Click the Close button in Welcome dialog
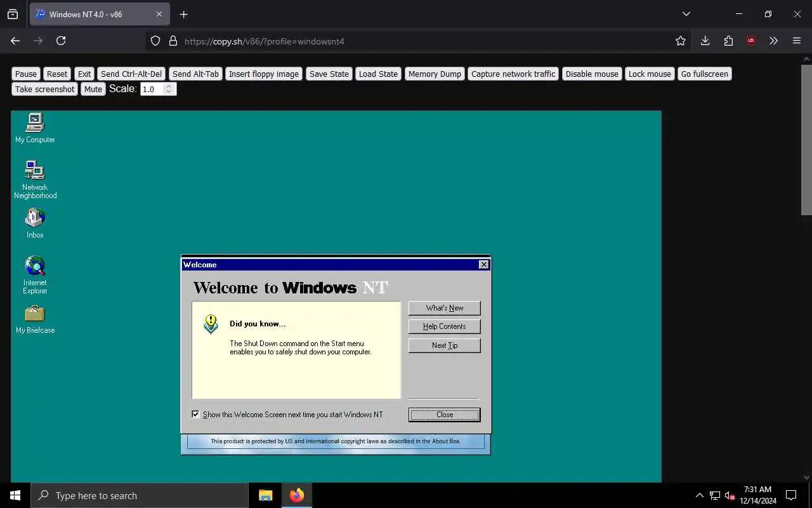 [x=444, y=415]
